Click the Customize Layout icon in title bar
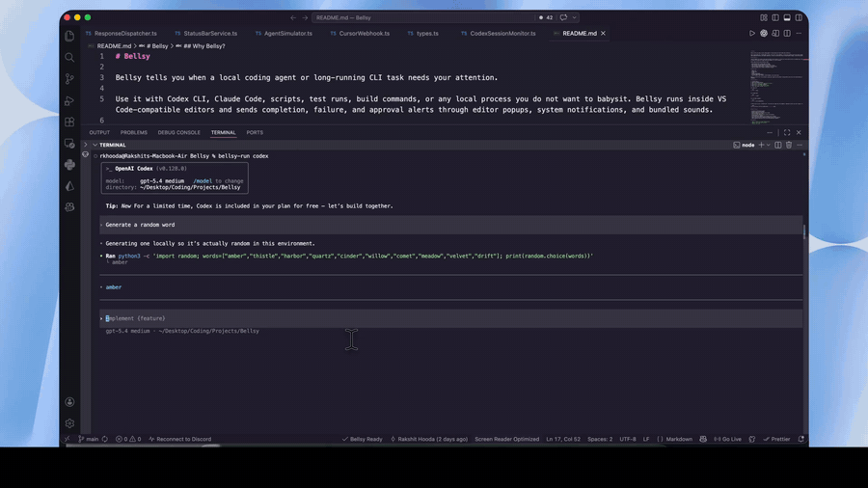This screenshot has width=868, height=488. coord(764,17)
